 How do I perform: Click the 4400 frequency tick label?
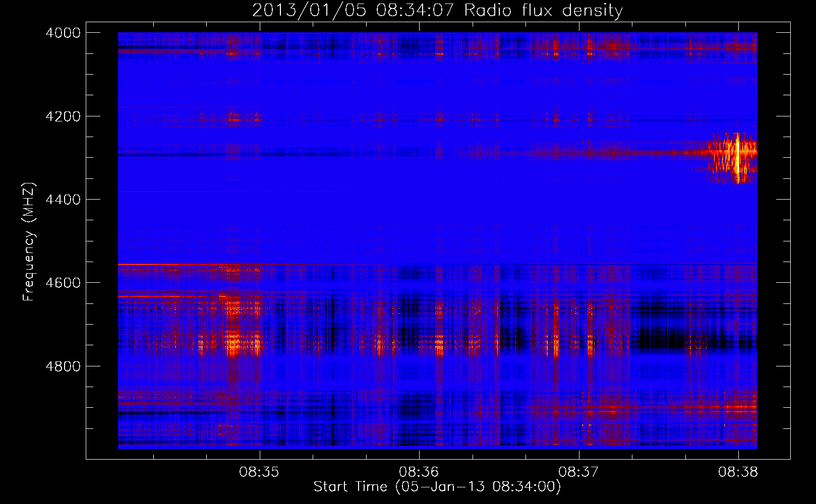coord(63,200)
